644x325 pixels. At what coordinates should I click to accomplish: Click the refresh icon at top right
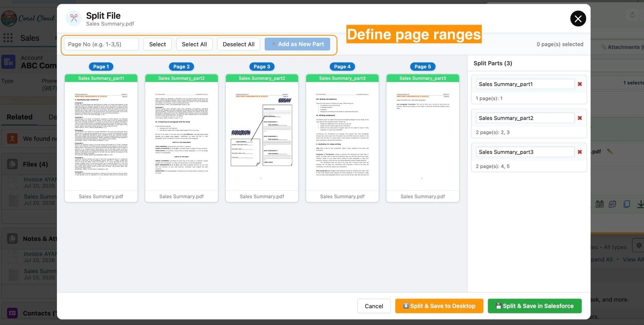click(x=632, y=15)
